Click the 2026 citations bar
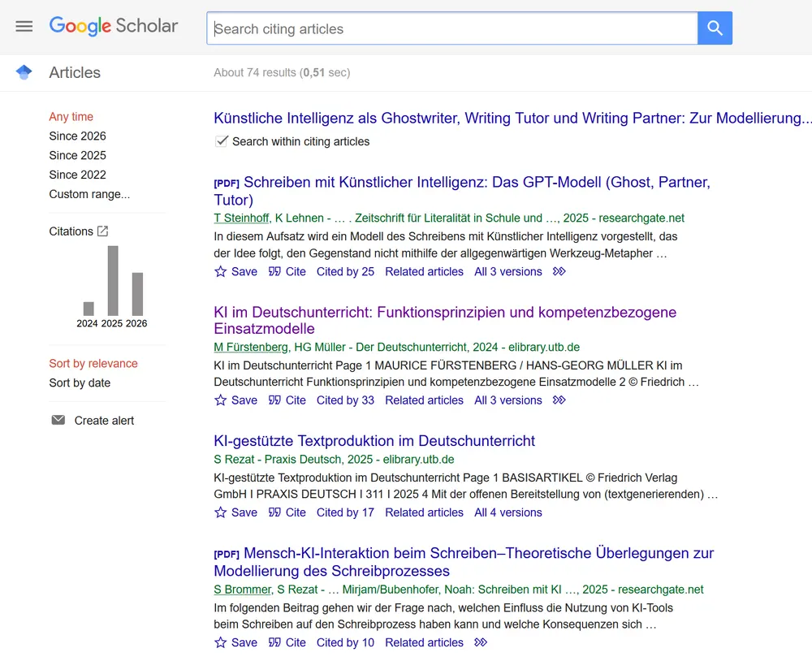The height and width of the screenshot is (657, 812). click(137, 294)
